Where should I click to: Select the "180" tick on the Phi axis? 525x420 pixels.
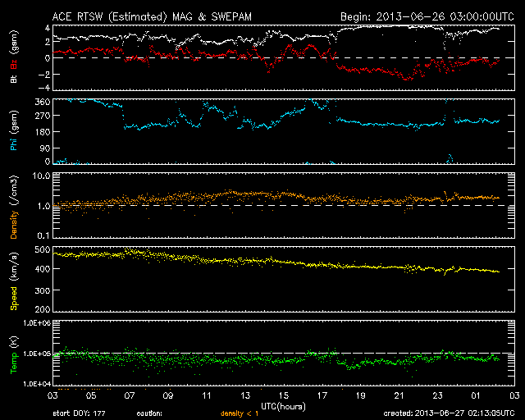tap(43, 132)
